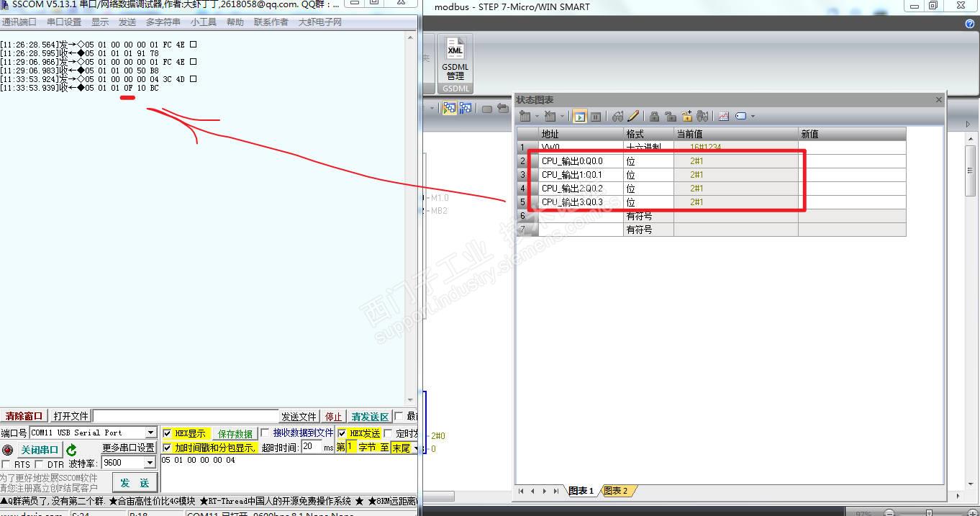
Task: Toggle the 最前 checkbox
Action: [x=399, y=416]
